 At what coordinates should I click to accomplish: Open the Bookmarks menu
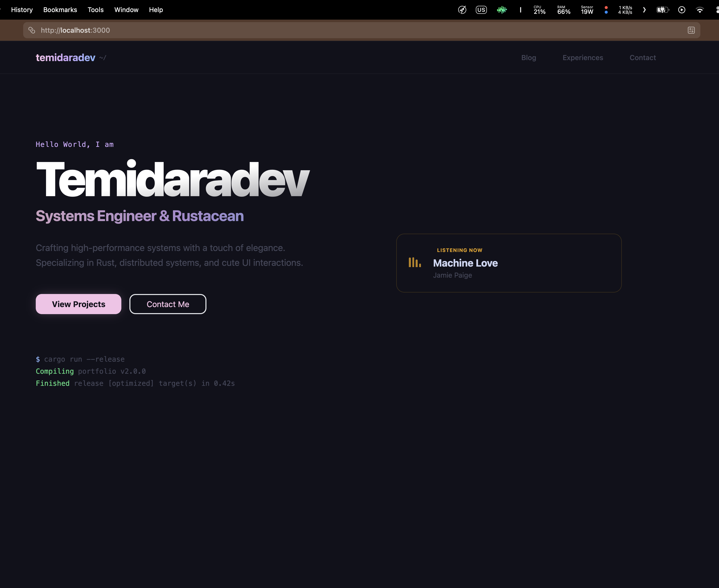tap(60, 10)
